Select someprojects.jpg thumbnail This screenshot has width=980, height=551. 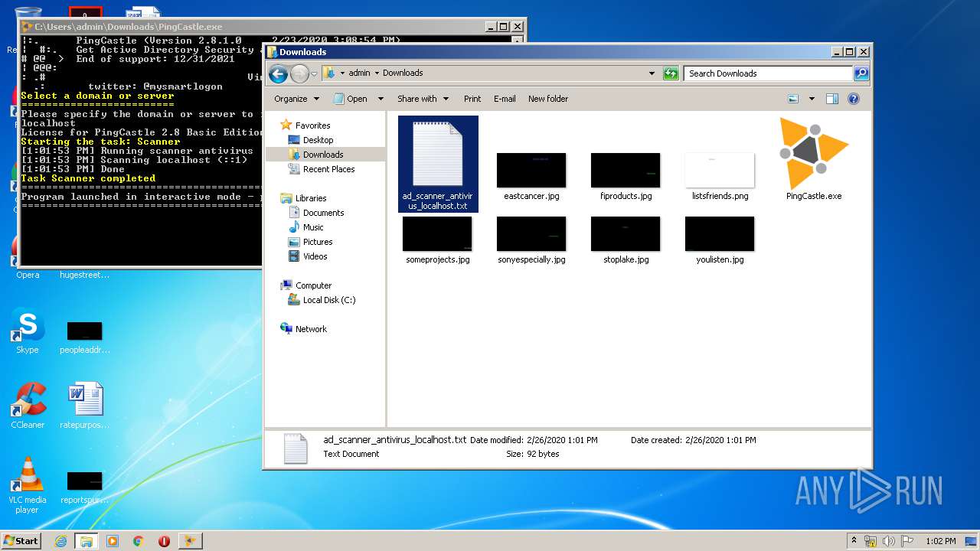click(437, 233)
